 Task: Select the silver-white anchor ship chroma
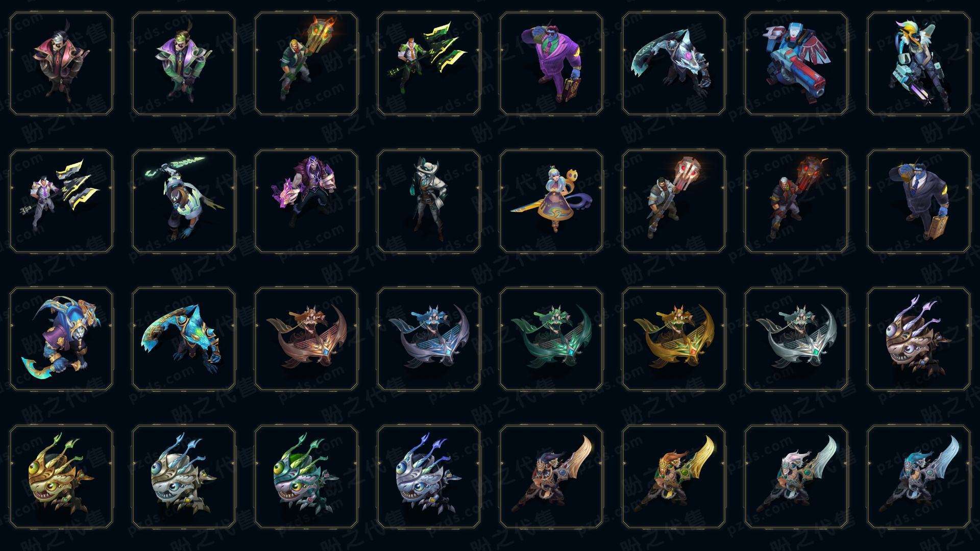pos(796,339)
